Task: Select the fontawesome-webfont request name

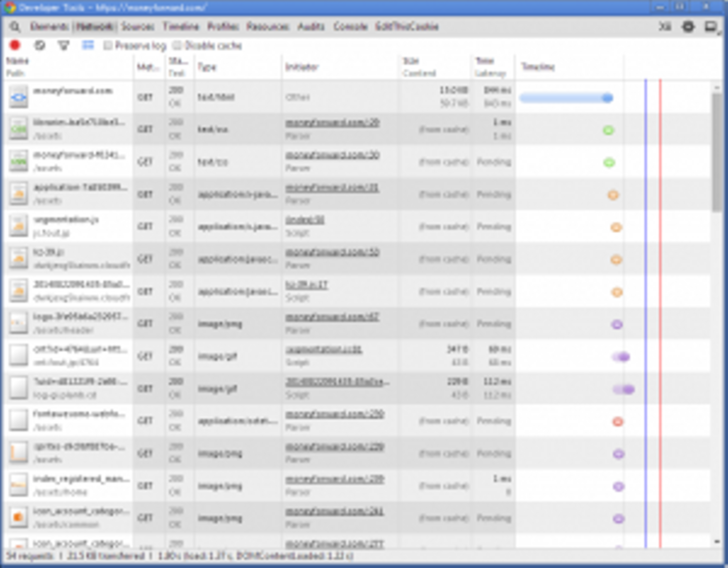Action: [x=79, y=414]
